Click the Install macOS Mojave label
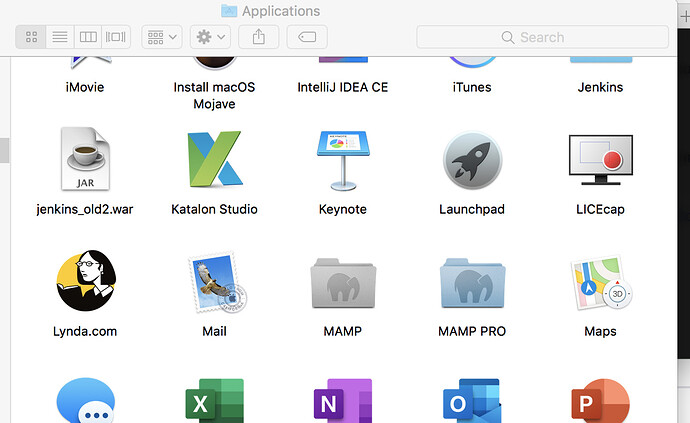Image resolution: width=690 pixels, height=423 pixels. [214, 96]
